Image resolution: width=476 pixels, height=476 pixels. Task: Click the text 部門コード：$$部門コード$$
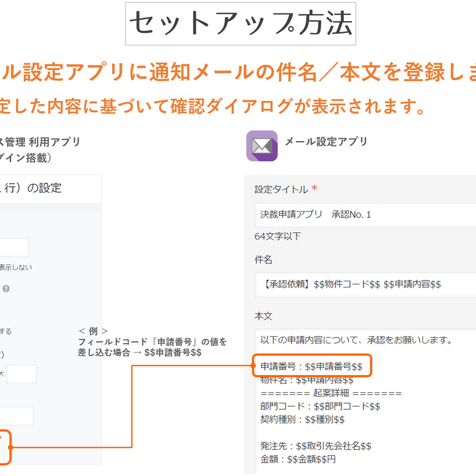coord(320,407)
